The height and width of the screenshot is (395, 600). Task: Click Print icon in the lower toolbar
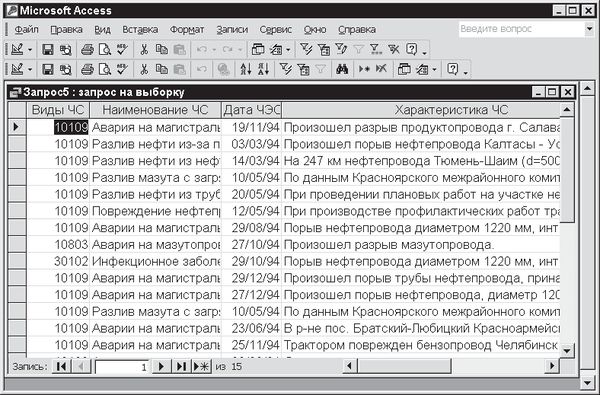[x=87, y=69]
